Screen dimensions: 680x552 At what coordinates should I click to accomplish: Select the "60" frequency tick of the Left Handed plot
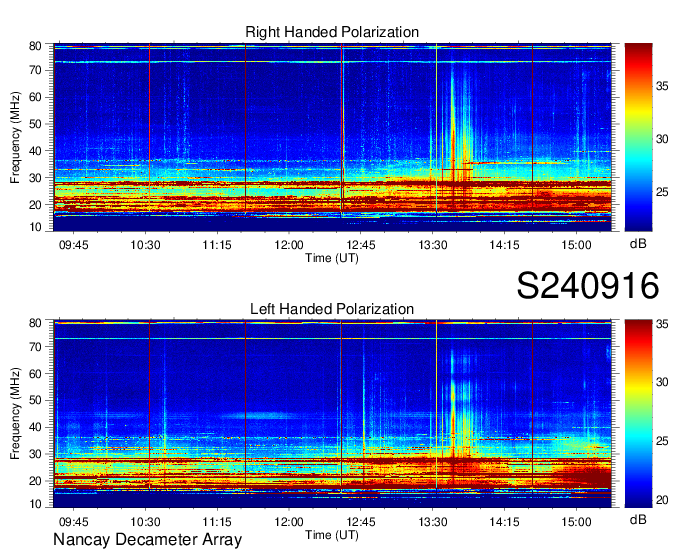pos(35,374)
